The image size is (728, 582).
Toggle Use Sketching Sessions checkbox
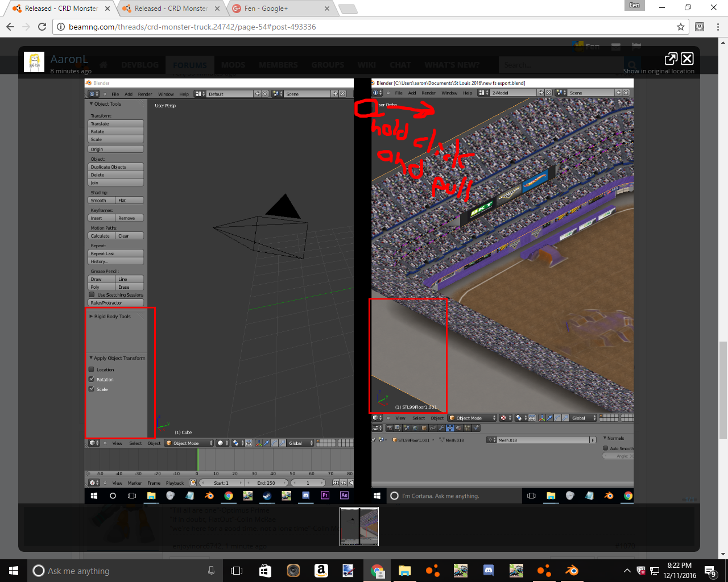tap(92, 294)
